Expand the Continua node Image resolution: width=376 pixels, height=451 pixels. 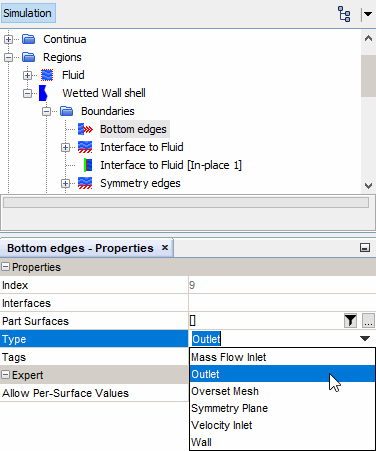tap(8, 39)
